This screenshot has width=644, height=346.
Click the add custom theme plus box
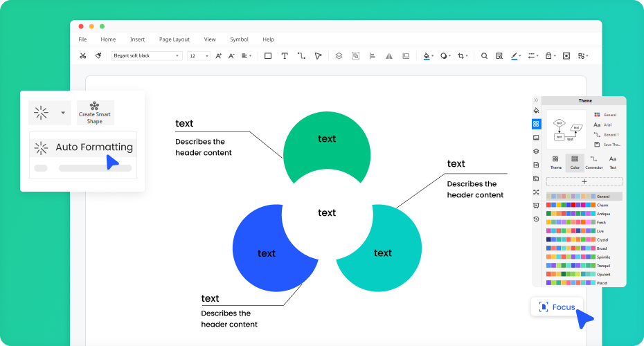[584, 181]
